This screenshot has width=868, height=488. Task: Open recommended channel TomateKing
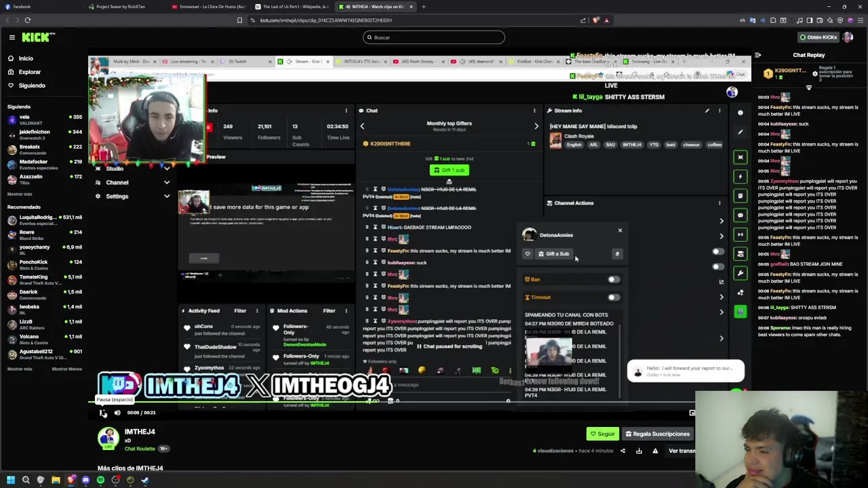[x=44, y=279]
